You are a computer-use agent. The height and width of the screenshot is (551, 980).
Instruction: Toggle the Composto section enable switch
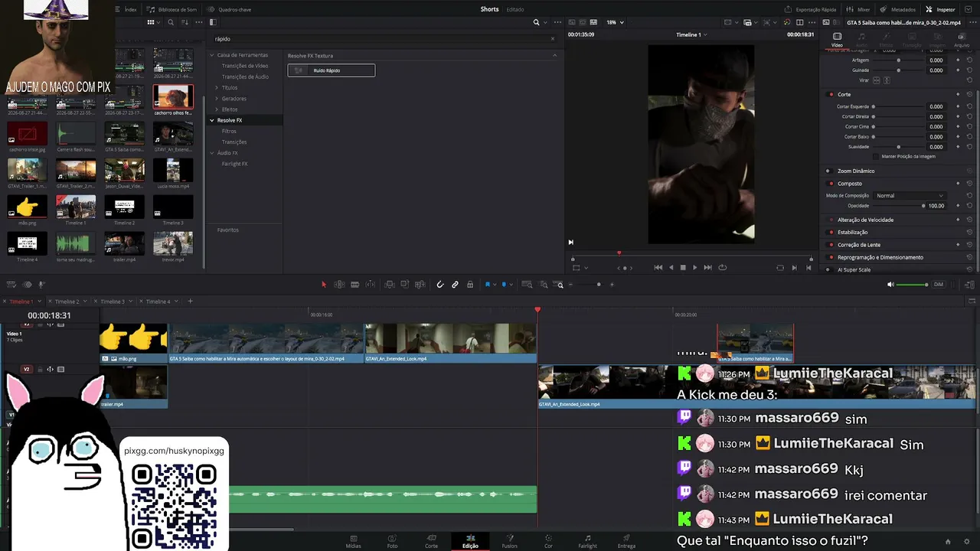click(x=831, y=184)
